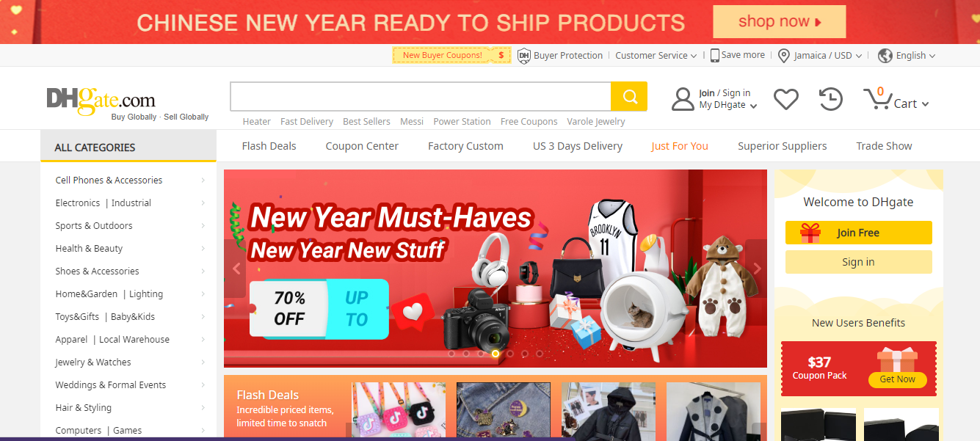This screenshot has width=980, height=441.
Task: Expand the Customer Service dropdown
Action: (x=656, y=56)
